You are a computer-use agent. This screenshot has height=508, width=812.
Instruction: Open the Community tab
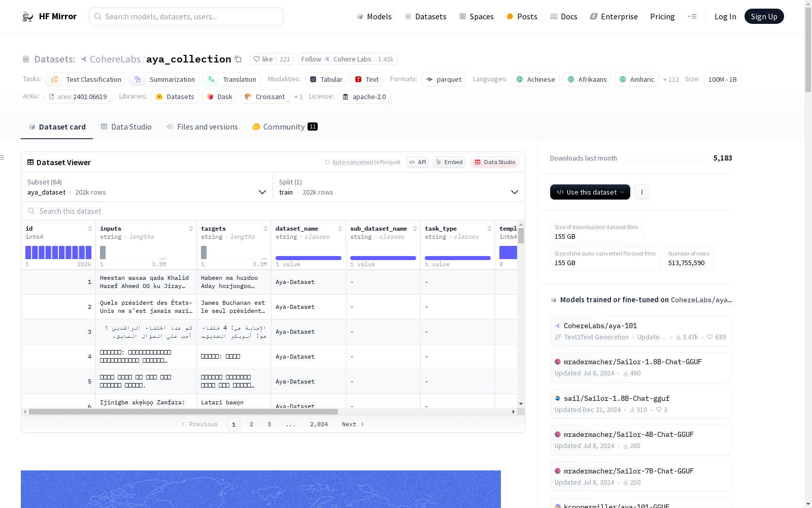pos(285,126)
